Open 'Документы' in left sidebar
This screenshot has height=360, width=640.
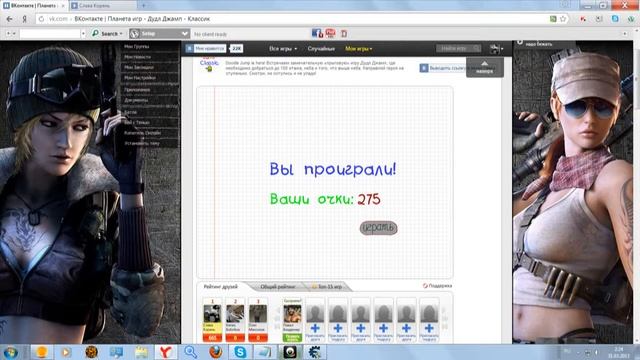(136, 100)
